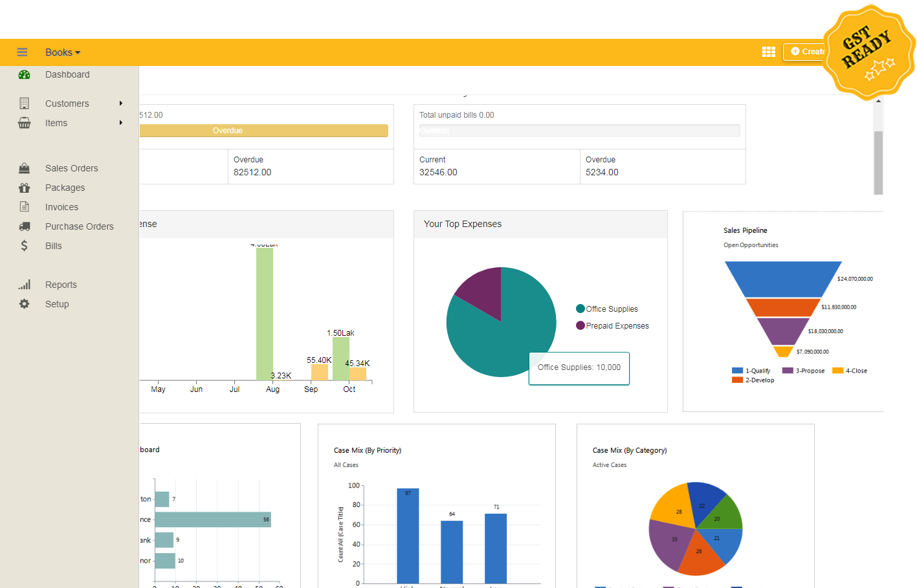
Task: Click the 1-Qualify legend swatch
Action: pyautogui.click(x=737, y=371)
